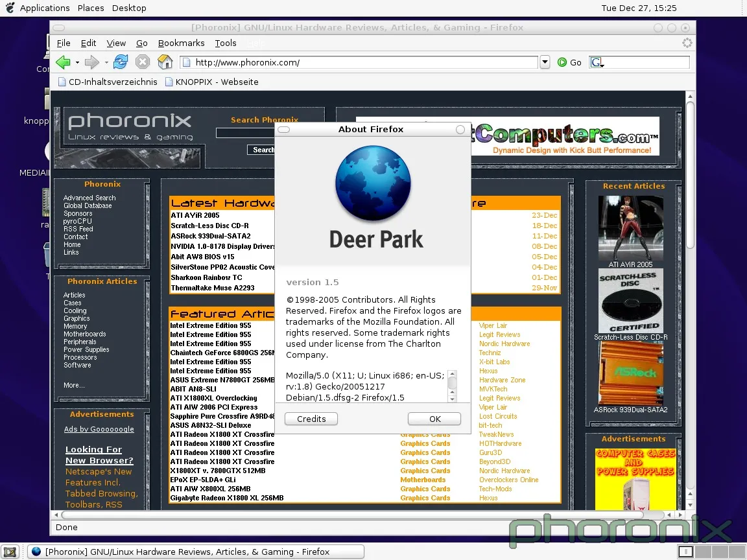Click the KNOPPIX - Webseite bookmark page icon

169,82
